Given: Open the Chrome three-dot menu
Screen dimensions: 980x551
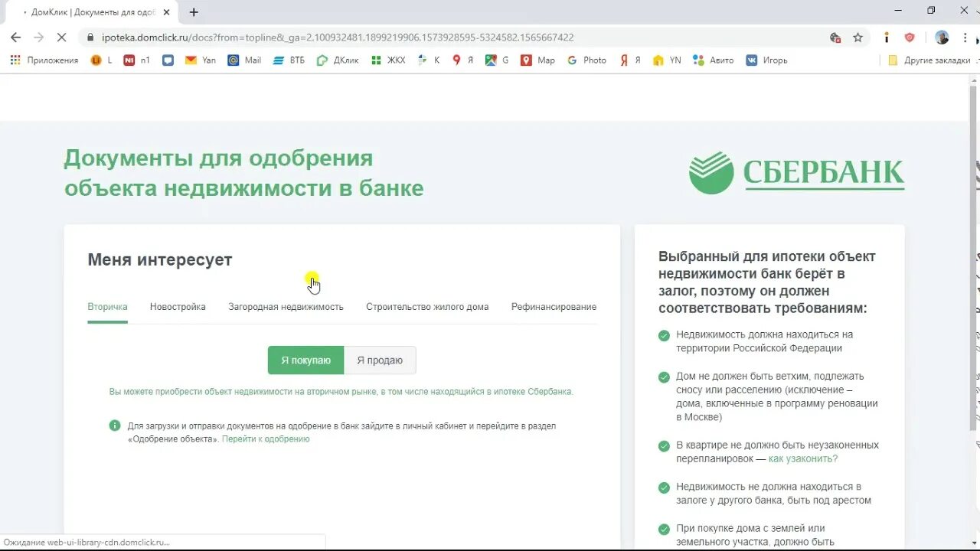Looking at the screenshot, I should pos(965,37).
